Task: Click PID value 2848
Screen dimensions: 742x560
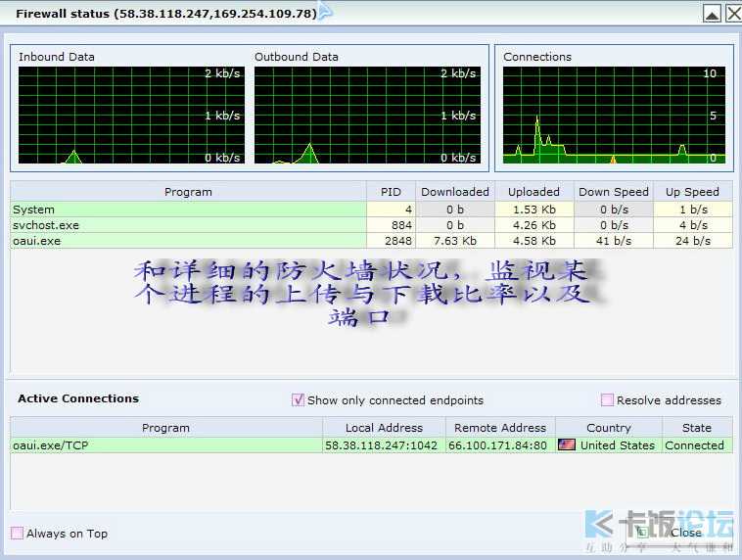Action: 398,241
